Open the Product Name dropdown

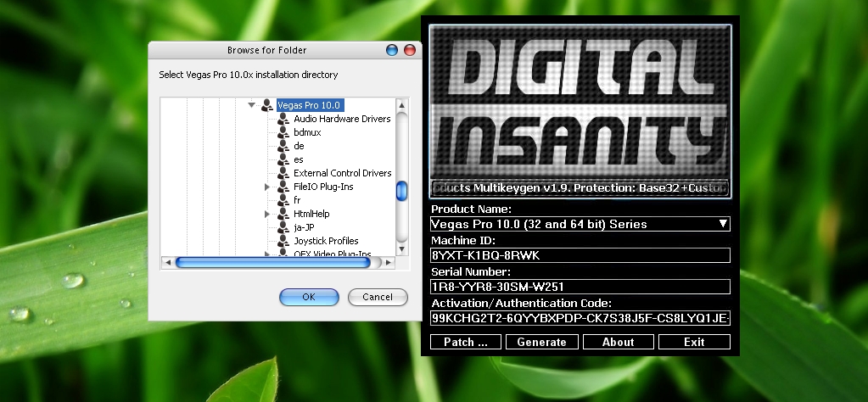point(723,224)
